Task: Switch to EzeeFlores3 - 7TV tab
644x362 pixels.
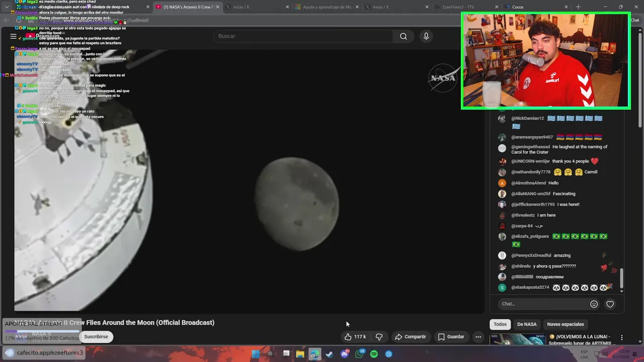Action: pyautogui.click(x=466, y=7)
